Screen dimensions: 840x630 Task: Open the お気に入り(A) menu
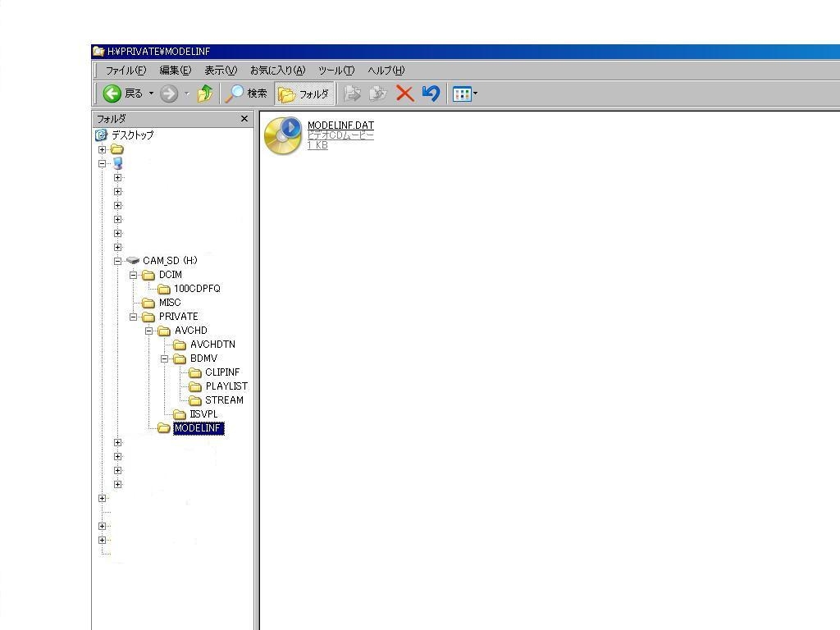[277, 71]
